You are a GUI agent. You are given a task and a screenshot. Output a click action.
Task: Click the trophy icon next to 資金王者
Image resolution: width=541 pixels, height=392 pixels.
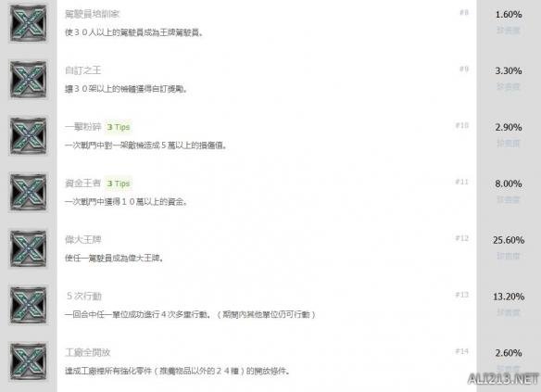pos(28,192)
